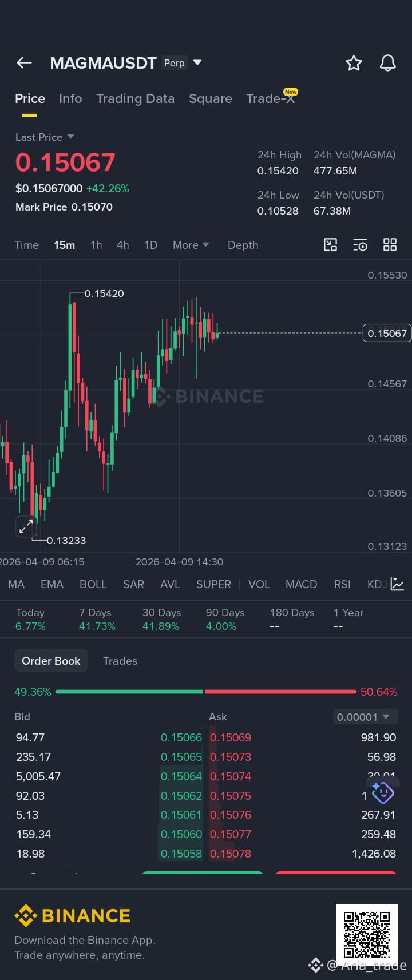Select the QR code in footer

click(366, 935)
